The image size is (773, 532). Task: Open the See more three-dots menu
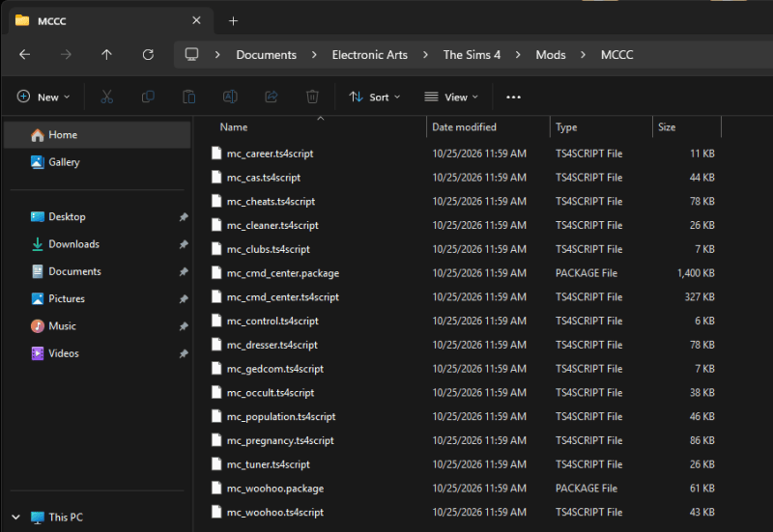coord(513,98)
